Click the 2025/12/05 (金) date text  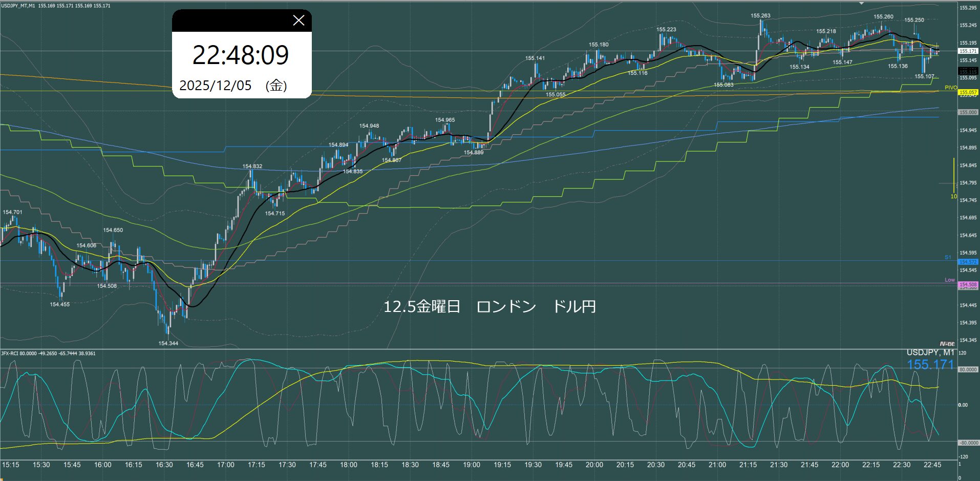click(233, 86)
